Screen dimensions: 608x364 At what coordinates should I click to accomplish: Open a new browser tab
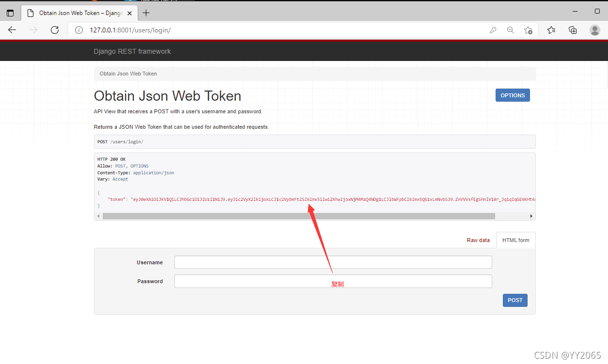pos(146,13)
